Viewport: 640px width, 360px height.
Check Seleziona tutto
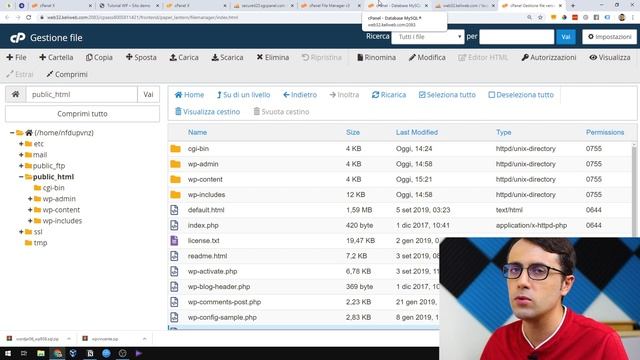(447, 95)
